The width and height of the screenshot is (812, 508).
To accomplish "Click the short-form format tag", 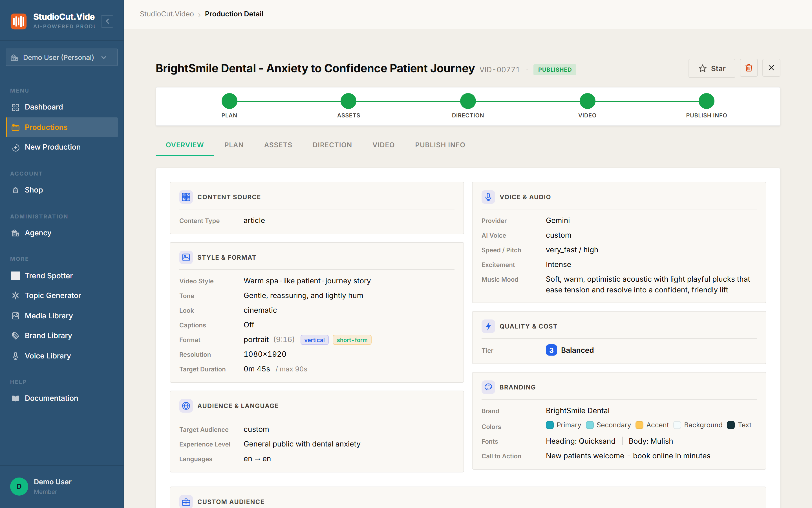I will [x=352, y=340].
